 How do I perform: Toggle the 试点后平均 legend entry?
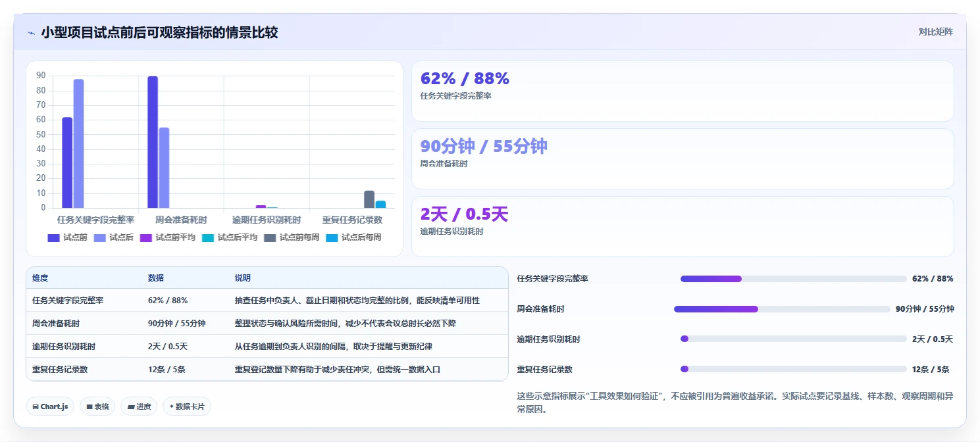(229, 237)
